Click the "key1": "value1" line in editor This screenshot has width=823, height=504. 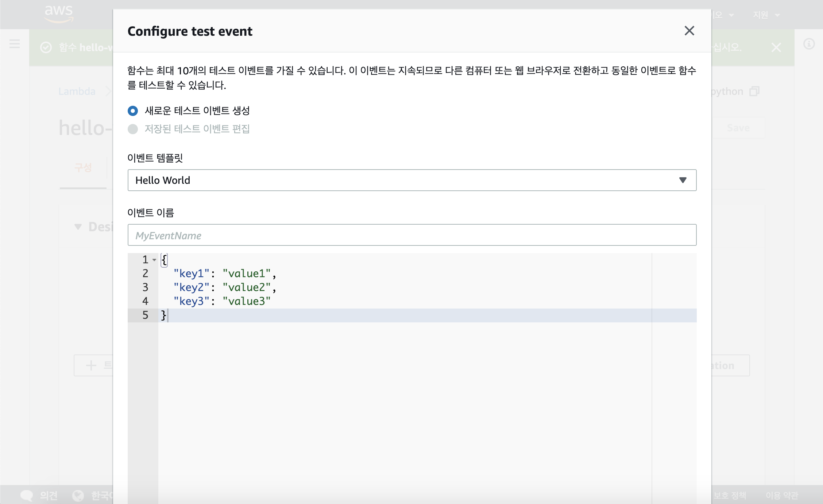pyautogui.click(x=225, y=274)
